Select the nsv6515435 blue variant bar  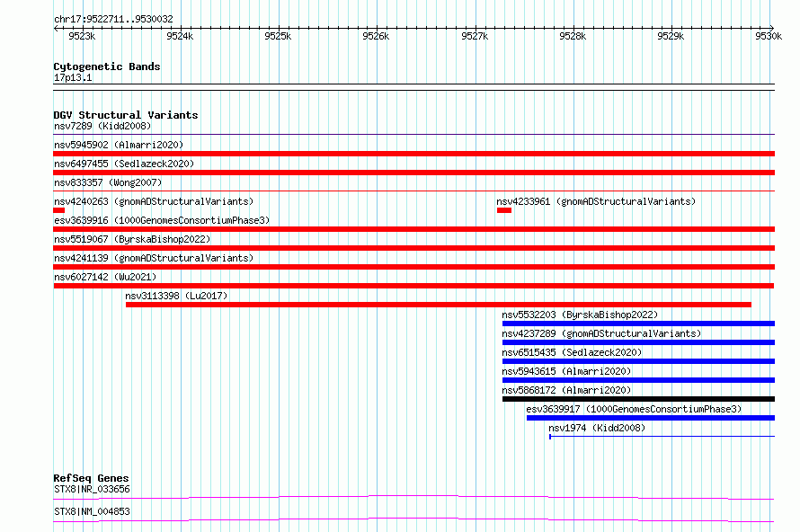[x=638, y=361]
